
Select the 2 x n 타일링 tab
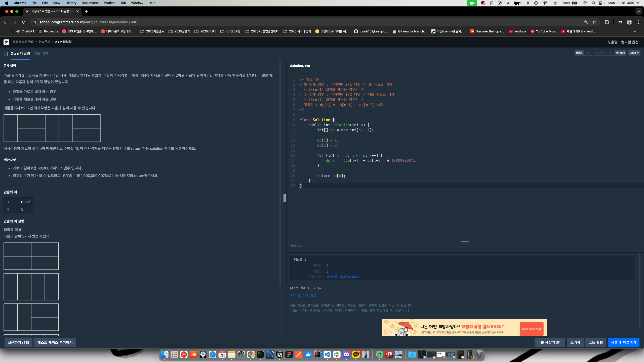click(x=20, y=54)
